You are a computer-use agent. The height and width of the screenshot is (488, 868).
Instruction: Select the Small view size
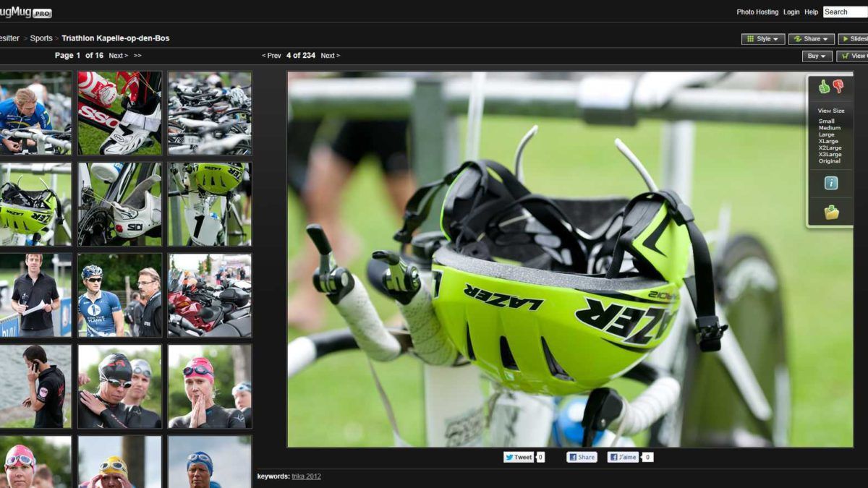point(826,121)
